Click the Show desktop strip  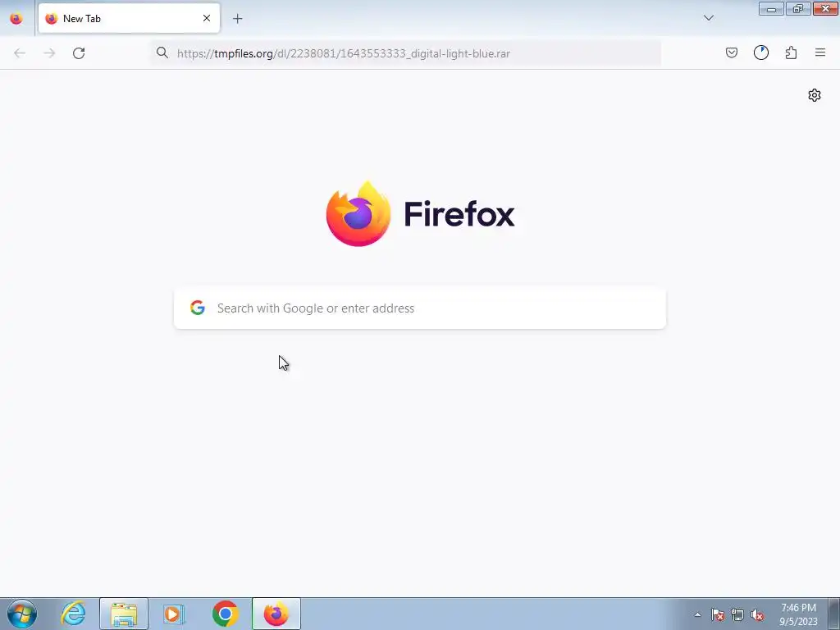click(x=834, y=614)
